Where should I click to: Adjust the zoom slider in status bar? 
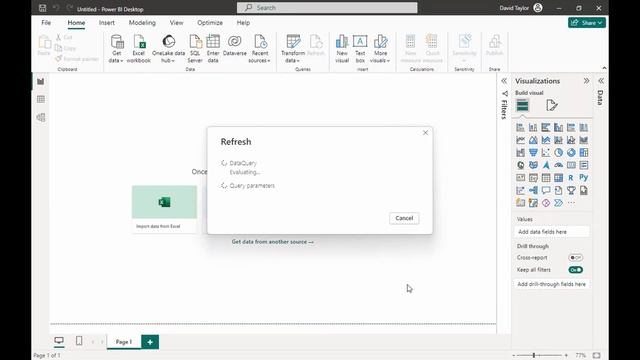(x=534, y=356)
